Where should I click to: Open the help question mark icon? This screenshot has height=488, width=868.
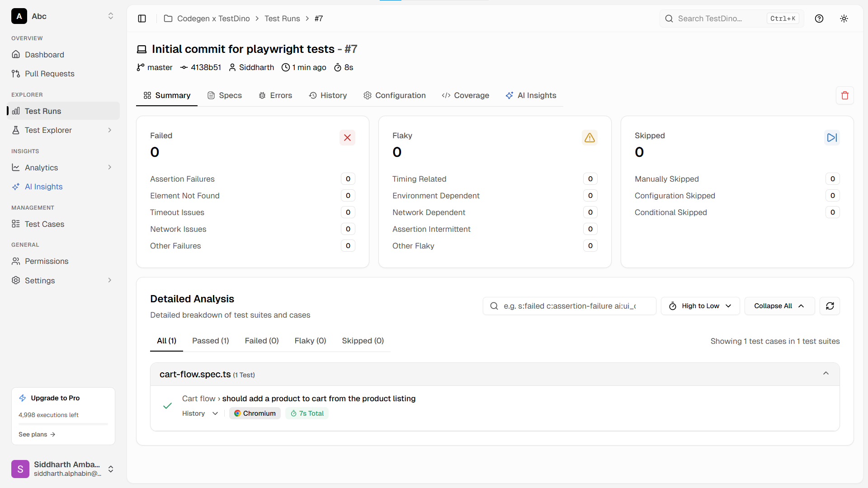[x=819, y=19]
